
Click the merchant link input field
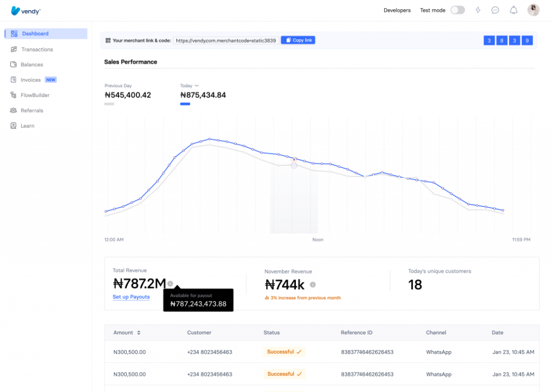click(226, 40)
